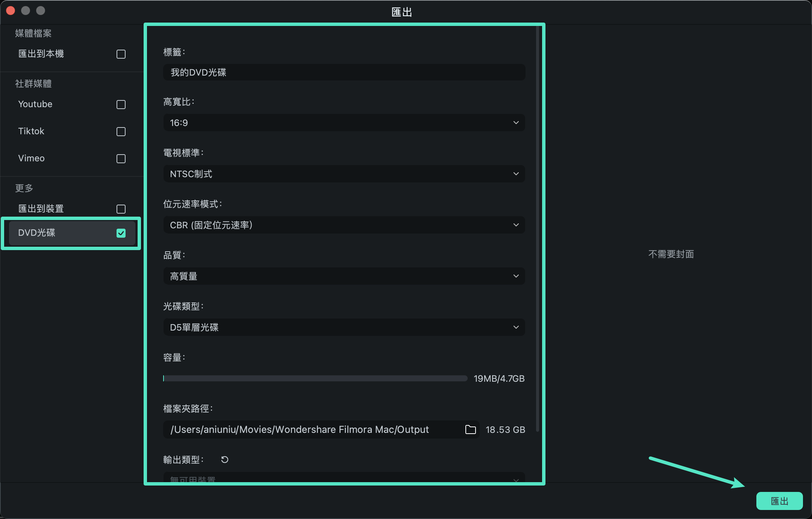Open the NTSC制式 TV standard dropdown
The width and height of the screenshot is (812, 519).
tap(344, 174)
